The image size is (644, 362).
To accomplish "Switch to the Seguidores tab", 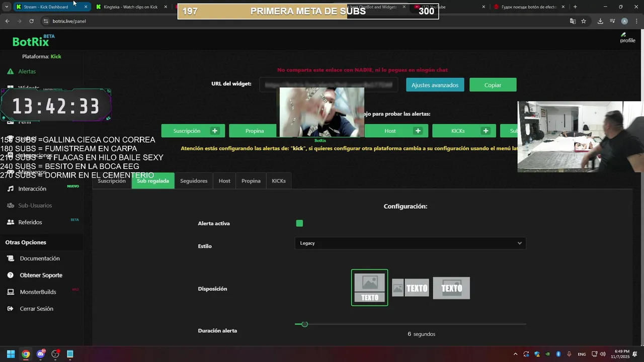I will (194, 181).
